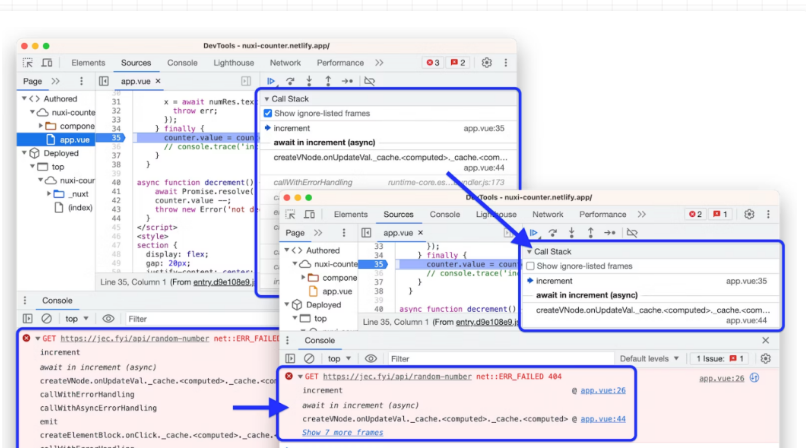Collapse Deployed tree node in back window
806x448 pixels.
pos(24,153)
